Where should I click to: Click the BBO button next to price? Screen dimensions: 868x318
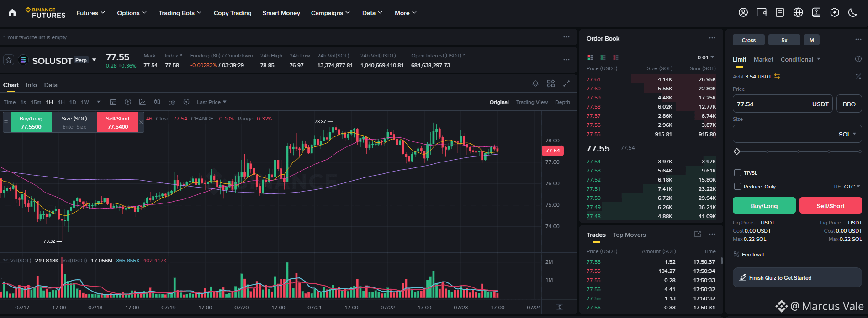(849, 104)
